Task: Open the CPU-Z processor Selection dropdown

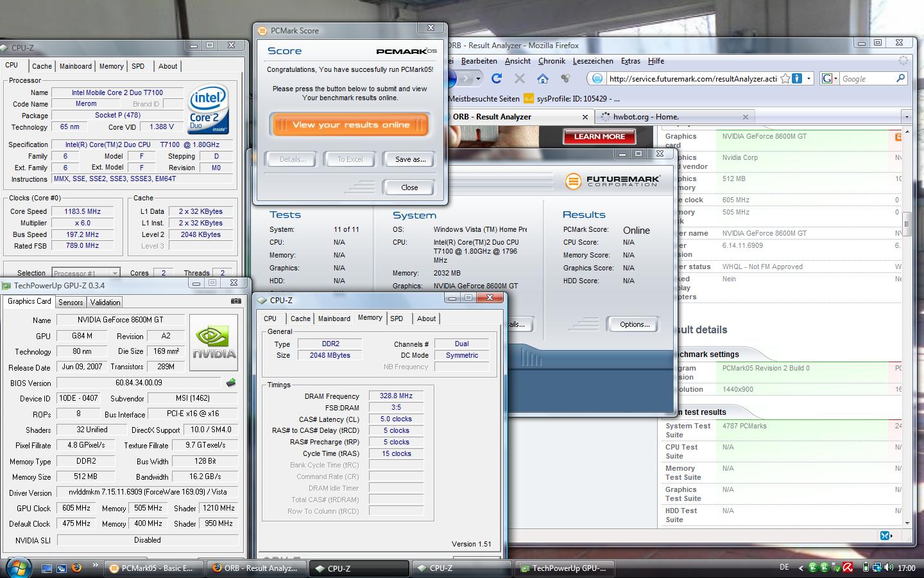Action: (x=85, y=273)
